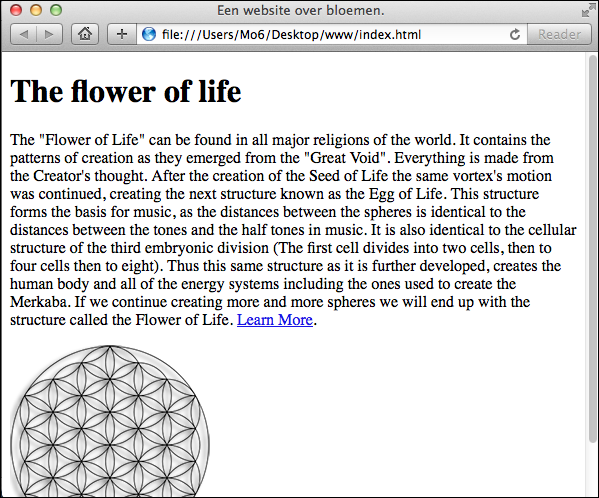Open the Reader view button

coord(559,34)
